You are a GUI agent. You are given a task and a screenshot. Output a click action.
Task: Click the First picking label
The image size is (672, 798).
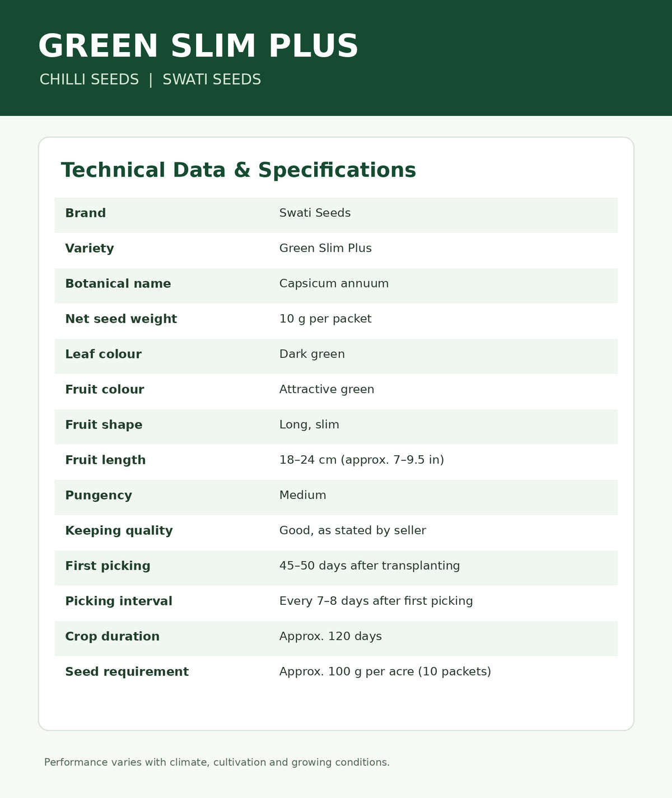(x=108, y=566)
